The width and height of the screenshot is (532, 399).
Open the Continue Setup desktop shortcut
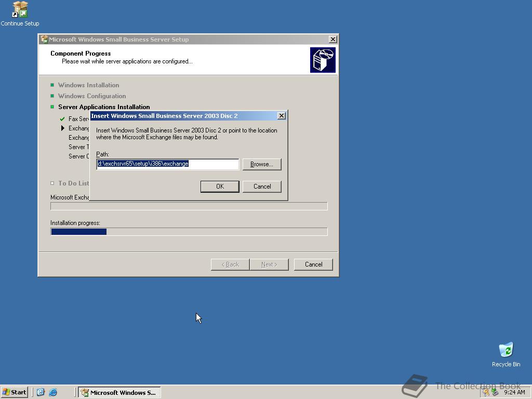click(x=20, y=14)
